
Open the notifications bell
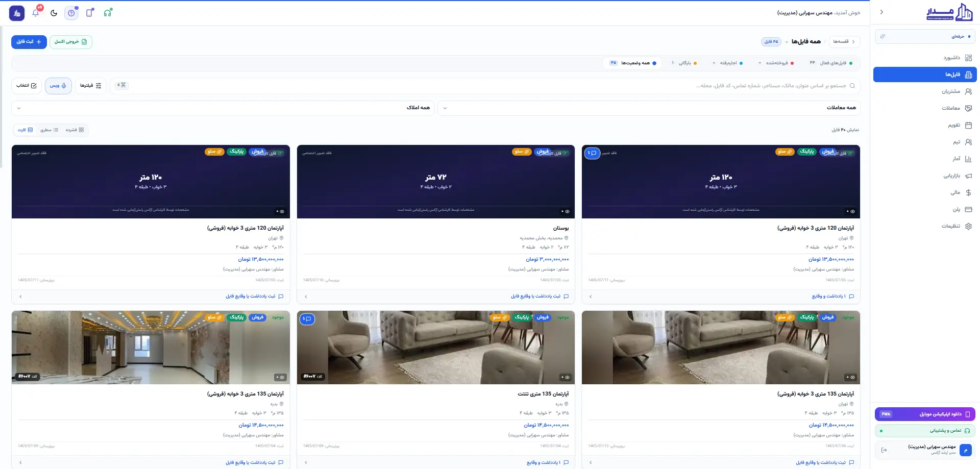(x=36, y=13)
